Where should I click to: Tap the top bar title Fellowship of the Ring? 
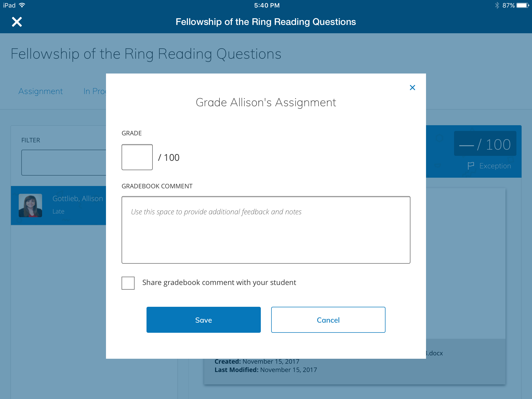[x=266, y=22]
